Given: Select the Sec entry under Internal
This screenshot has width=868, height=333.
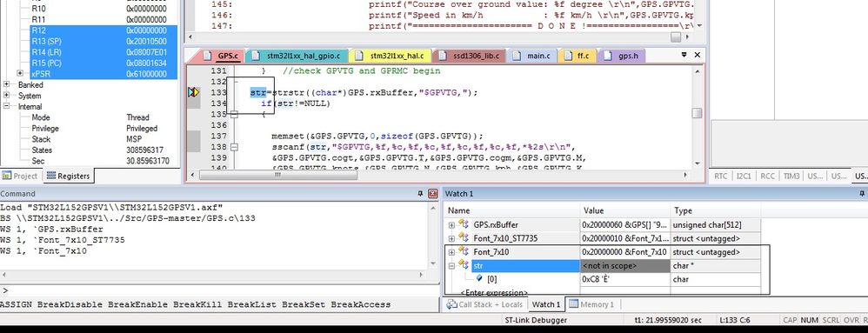Looking at the screenshot, I should [103, 161].
